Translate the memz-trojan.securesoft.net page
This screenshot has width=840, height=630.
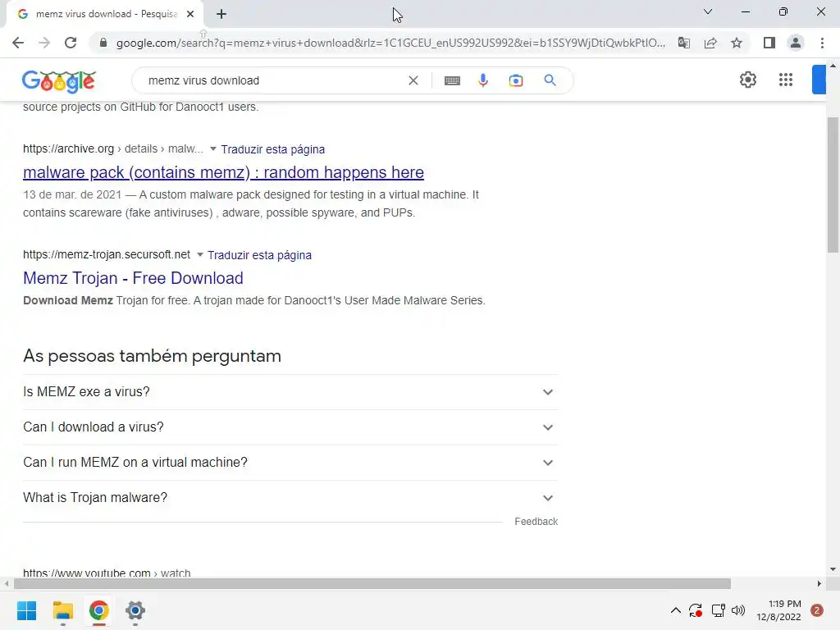pyautogui.click(x=259, y=256)
